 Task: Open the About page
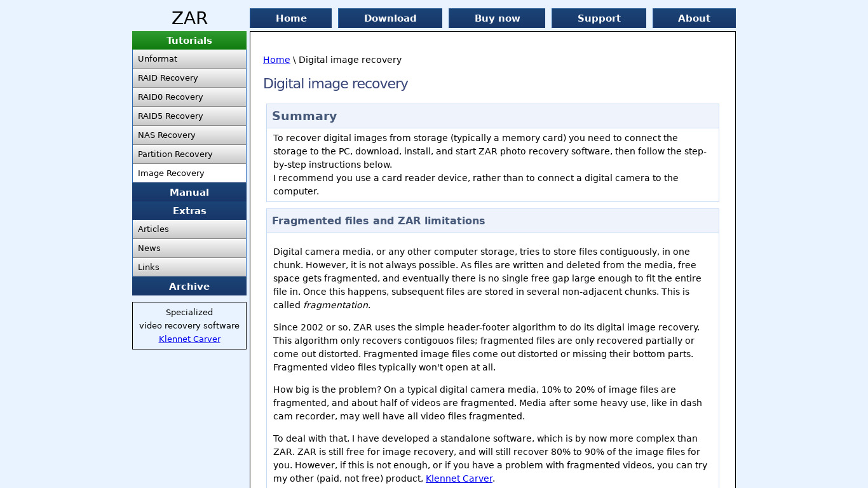(x=694, y=18)
